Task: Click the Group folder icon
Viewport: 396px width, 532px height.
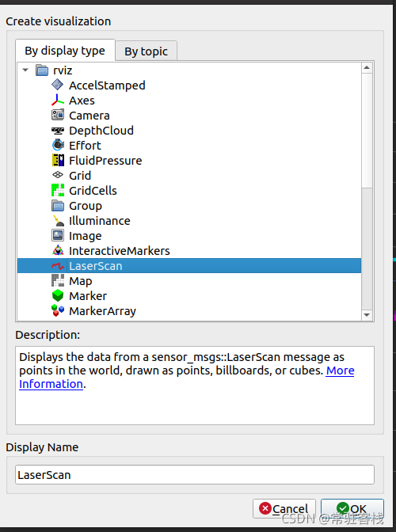Action: [x=57, y=205]
